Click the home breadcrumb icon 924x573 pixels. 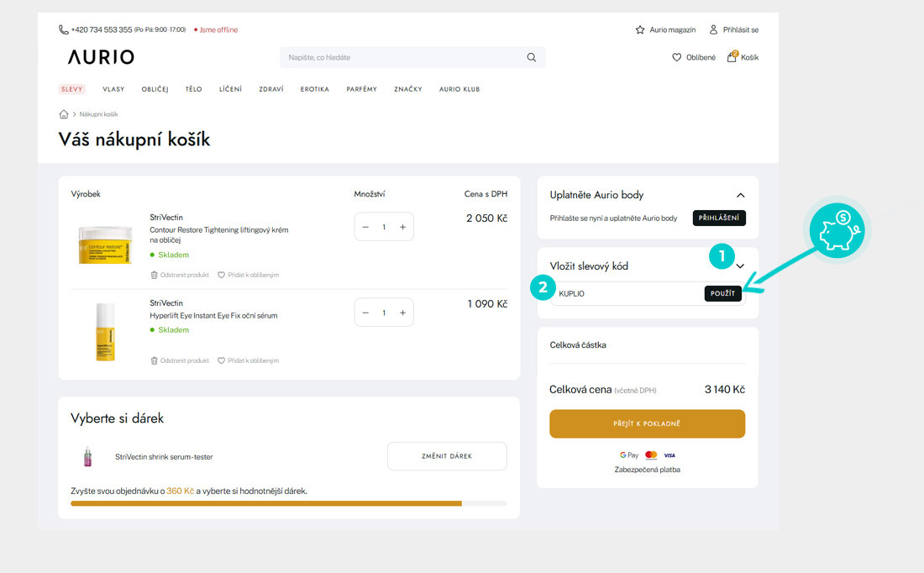point(64,114)
